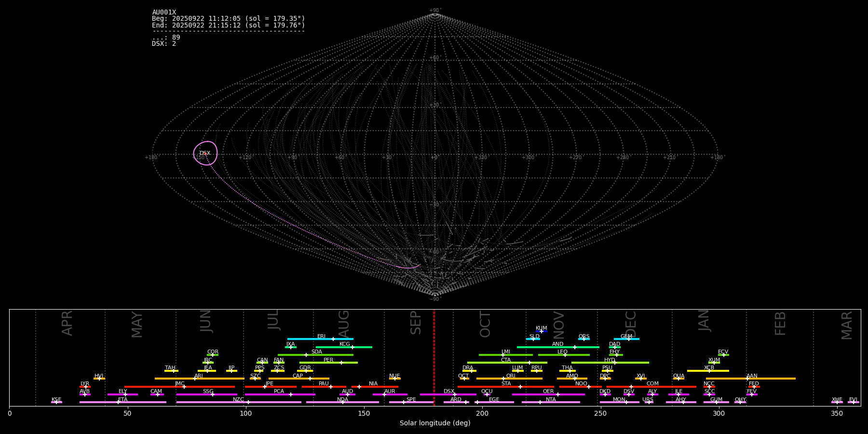Click the ARI shower label
The height and width of the screenshot is (434, 868).
198,376
